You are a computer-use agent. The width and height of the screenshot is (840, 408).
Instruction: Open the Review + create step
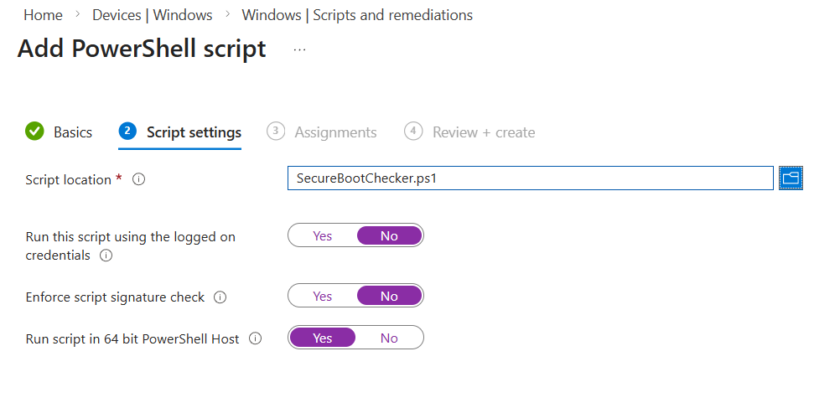tap(484, 132)
